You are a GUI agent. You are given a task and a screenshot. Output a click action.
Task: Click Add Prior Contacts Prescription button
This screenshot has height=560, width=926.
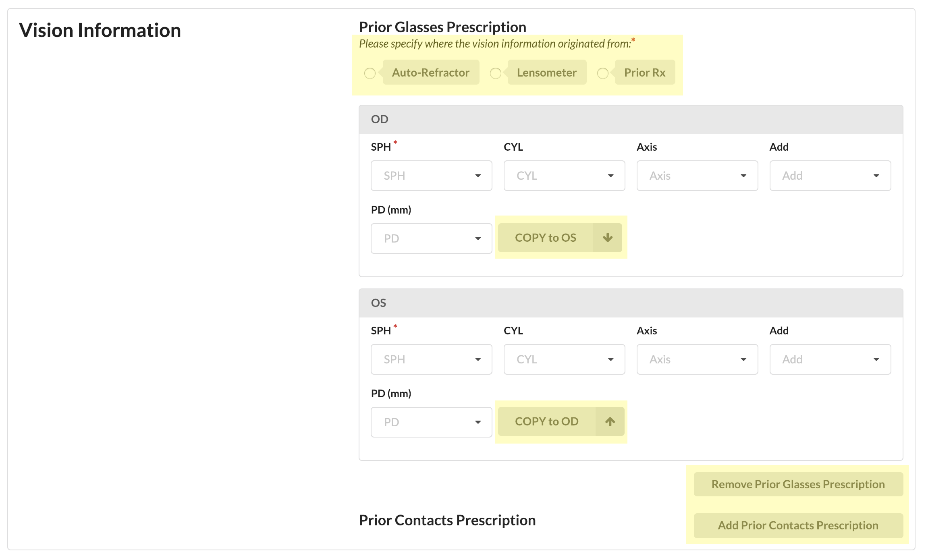[798, 525]
